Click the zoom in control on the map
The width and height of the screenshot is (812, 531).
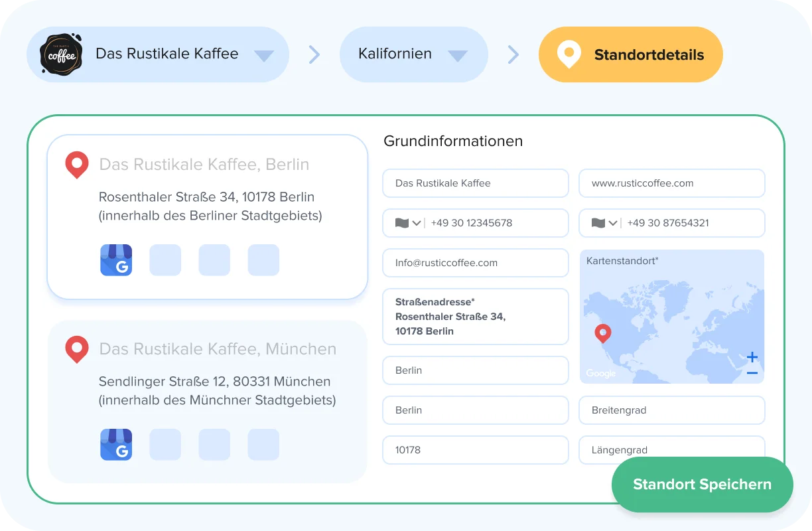coord(752,357)
